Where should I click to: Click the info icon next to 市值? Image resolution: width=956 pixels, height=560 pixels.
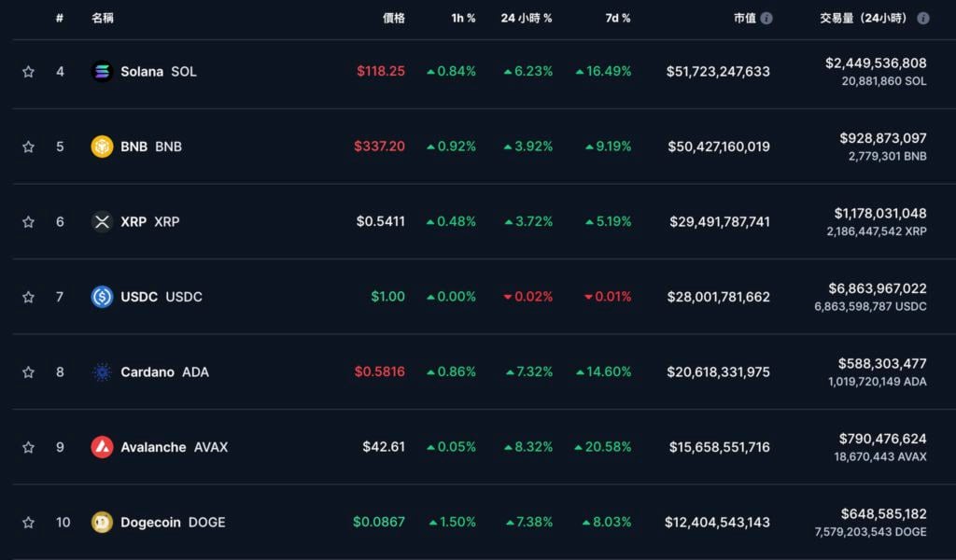pos(766,18)
